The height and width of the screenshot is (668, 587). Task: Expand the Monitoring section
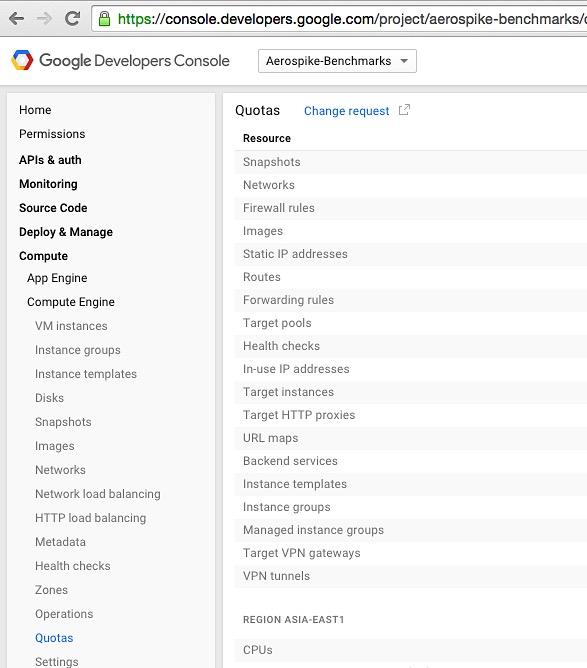click(x=48, y=184)
